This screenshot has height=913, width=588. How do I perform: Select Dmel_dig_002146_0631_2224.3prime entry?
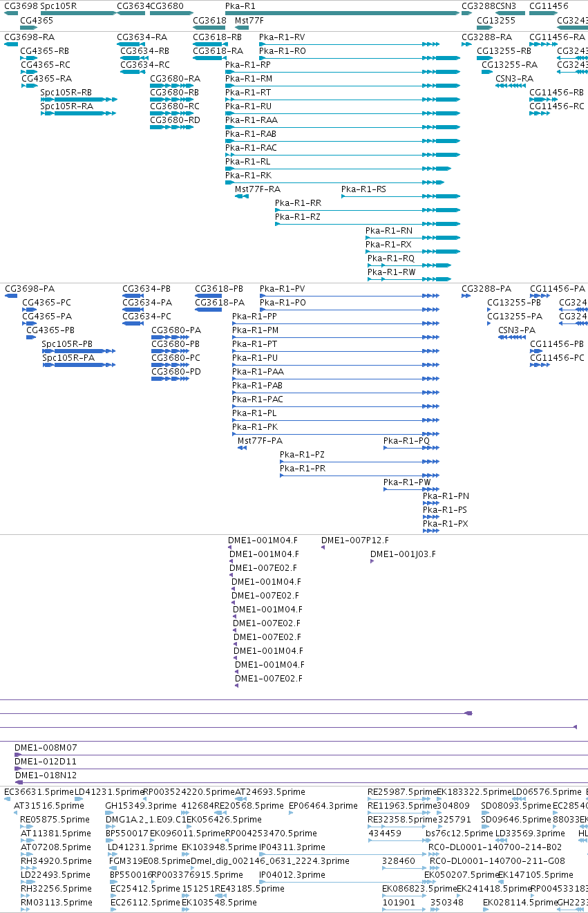point(270,860)
